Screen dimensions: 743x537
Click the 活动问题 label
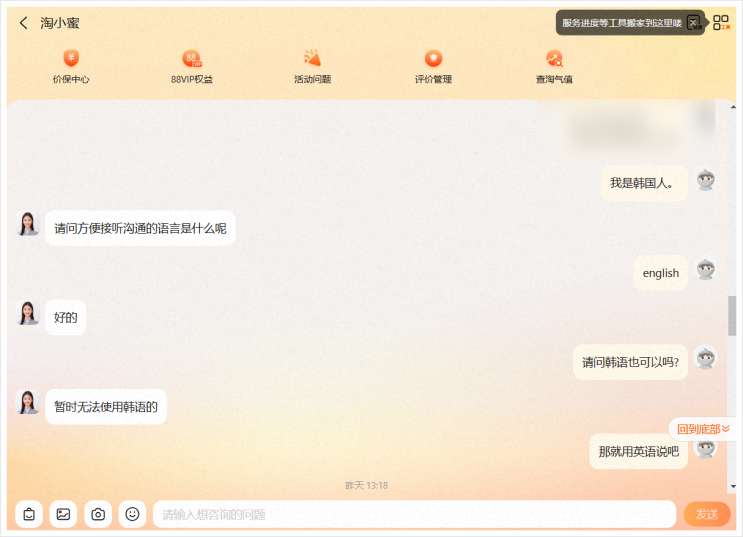click(312, 80)
